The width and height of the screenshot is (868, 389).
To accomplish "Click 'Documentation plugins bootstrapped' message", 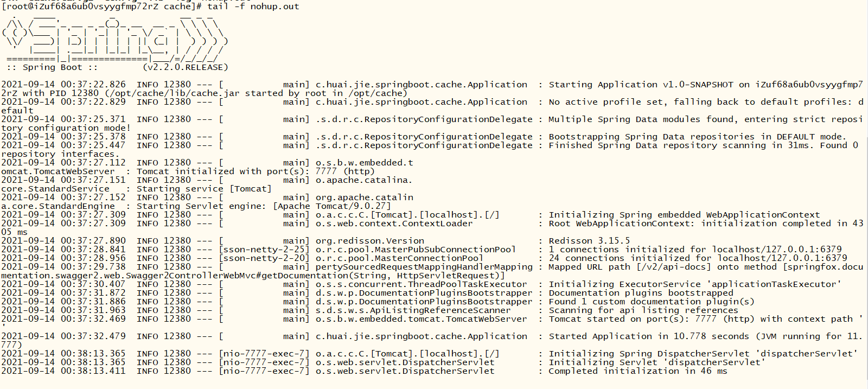I will (x=641, y=293).
